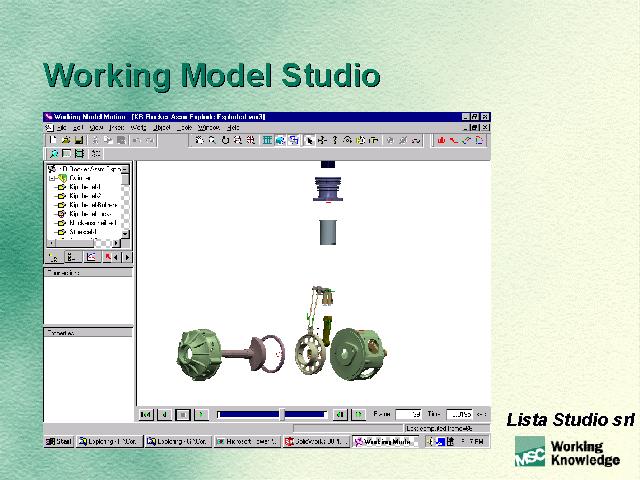Switch to SolidWorks in the taskbar
Viewport: 640px width, 480px height.
pyautogui.click(x=316, y=441)
